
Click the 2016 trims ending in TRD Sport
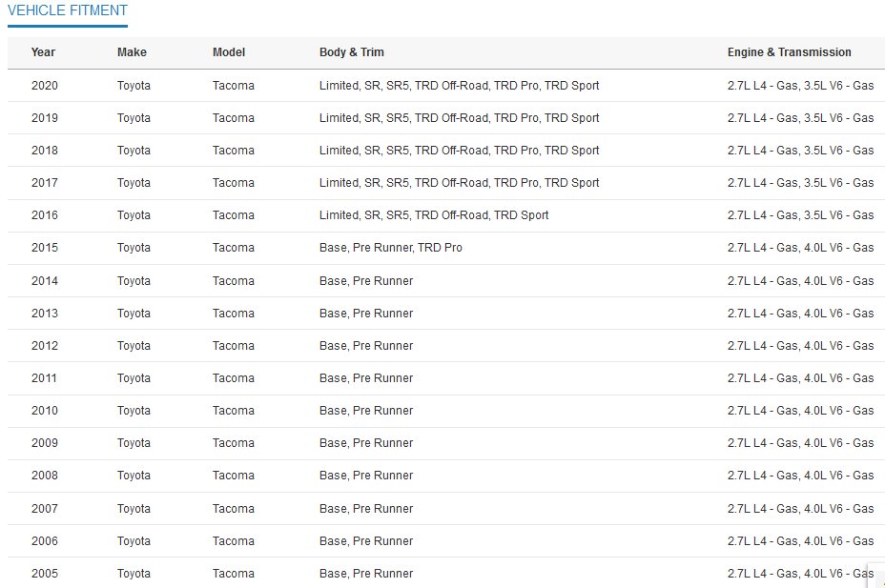434,215
